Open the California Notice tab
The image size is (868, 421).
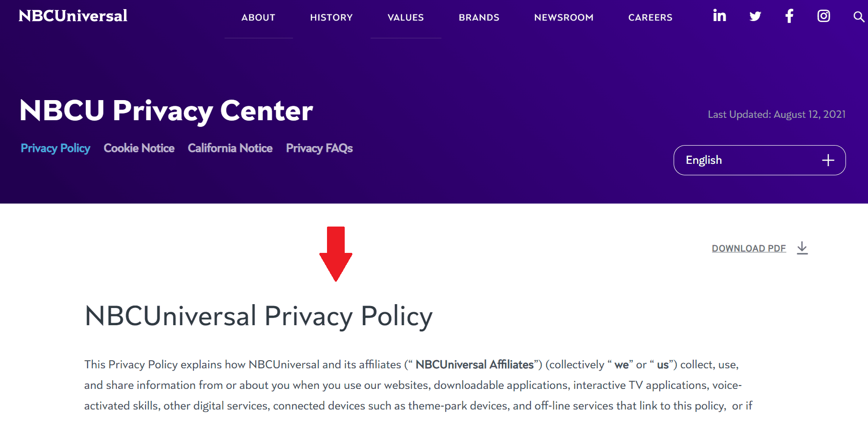pyautogui.click(x=230, y=148)
